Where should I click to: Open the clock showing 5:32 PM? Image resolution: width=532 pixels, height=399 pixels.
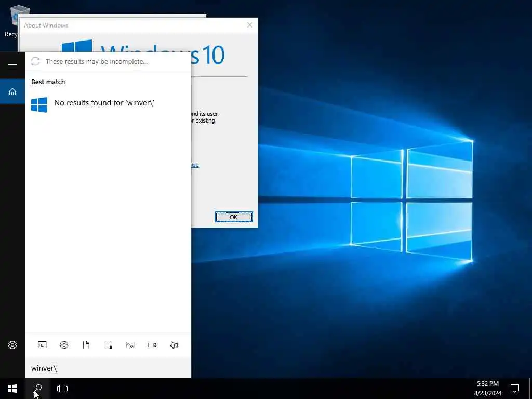point(487,384)
